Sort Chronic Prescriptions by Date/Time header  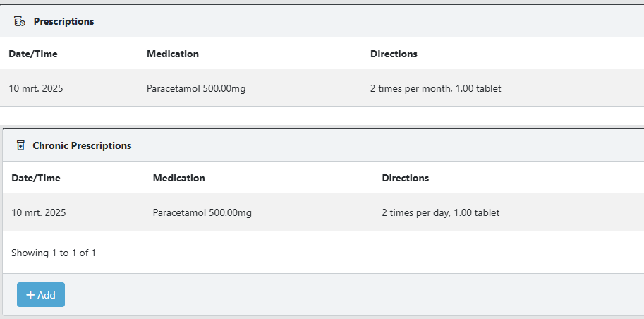coord(36,178)
